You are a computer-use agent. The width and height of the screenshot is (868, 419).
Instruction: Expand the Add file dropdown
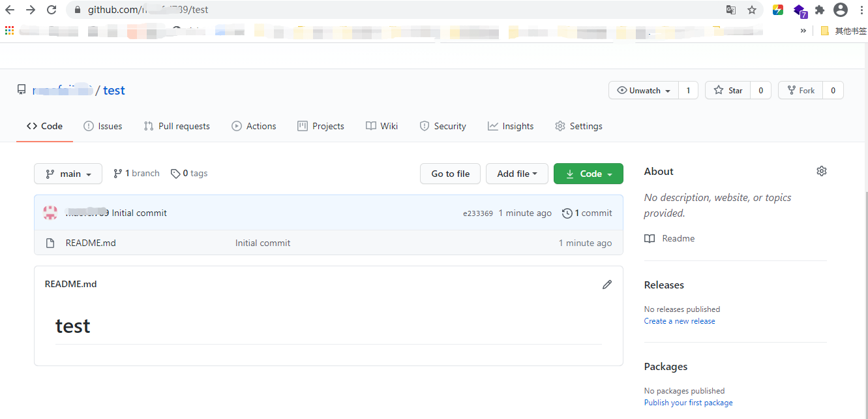(516, 174)
